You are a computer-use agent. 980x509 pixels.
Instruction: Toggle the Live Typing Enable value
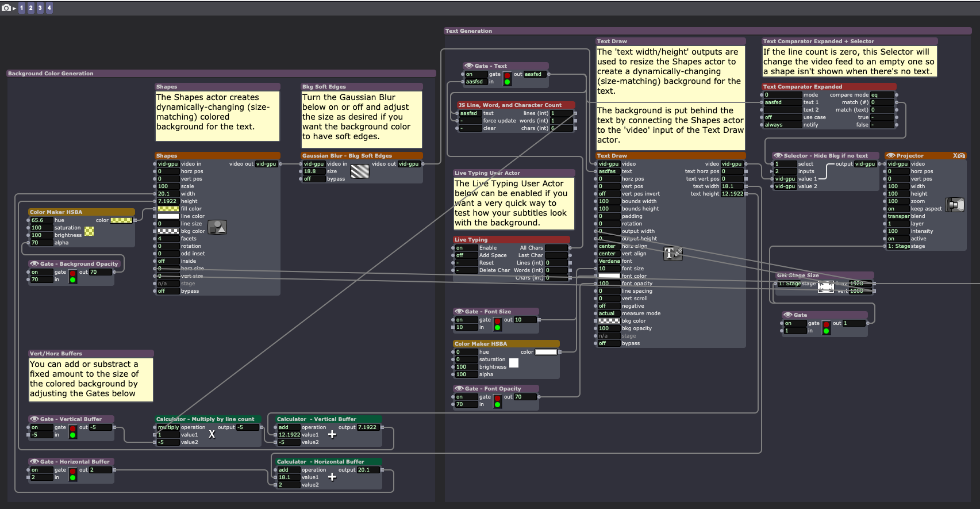[466, 248]
